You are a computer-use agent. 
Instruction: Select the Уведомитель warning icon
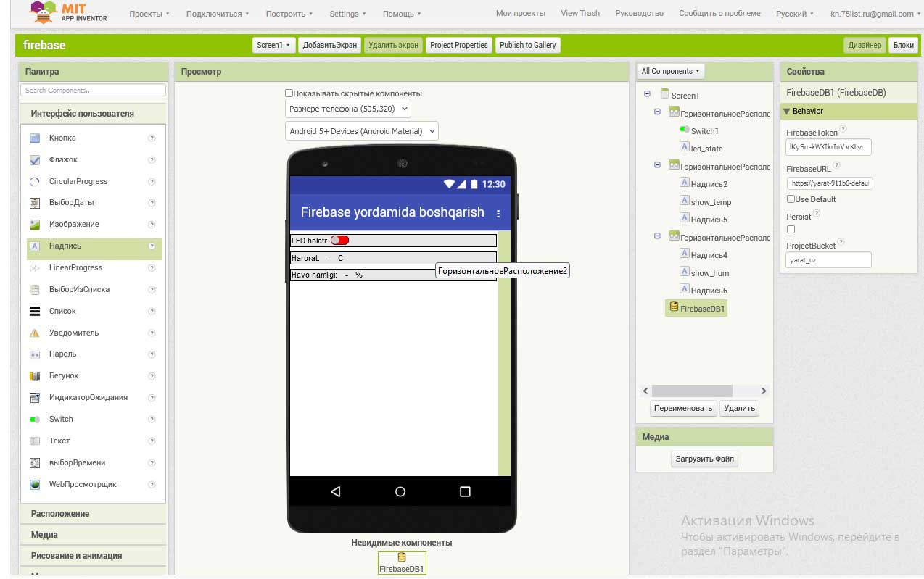(x=34, y=333)
